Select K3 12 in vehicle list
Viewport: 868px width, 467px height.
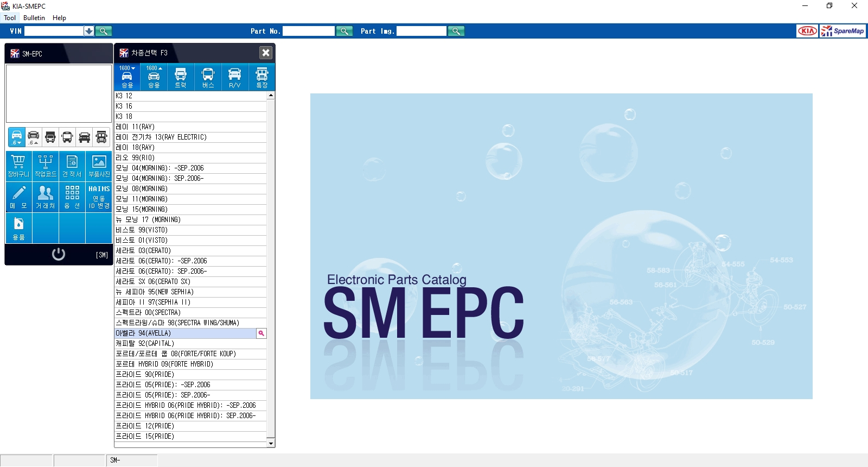coord(190,96)
